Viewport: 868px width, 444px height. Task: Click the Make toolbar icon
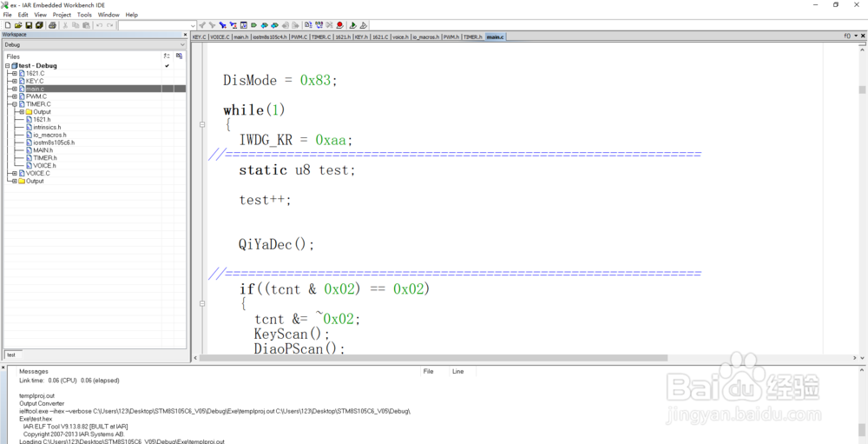pyautogui.click(x=319, y=25)
